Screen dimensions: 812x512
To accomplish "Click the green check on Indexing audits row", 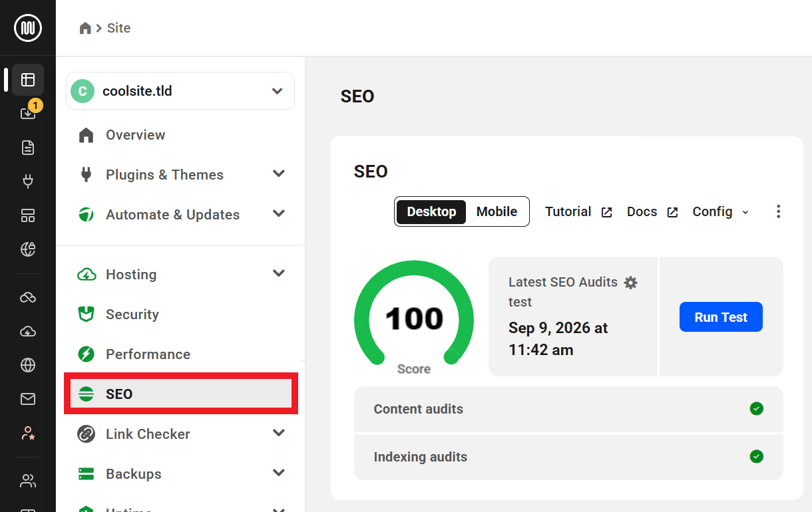I will (x=756, y=456).
